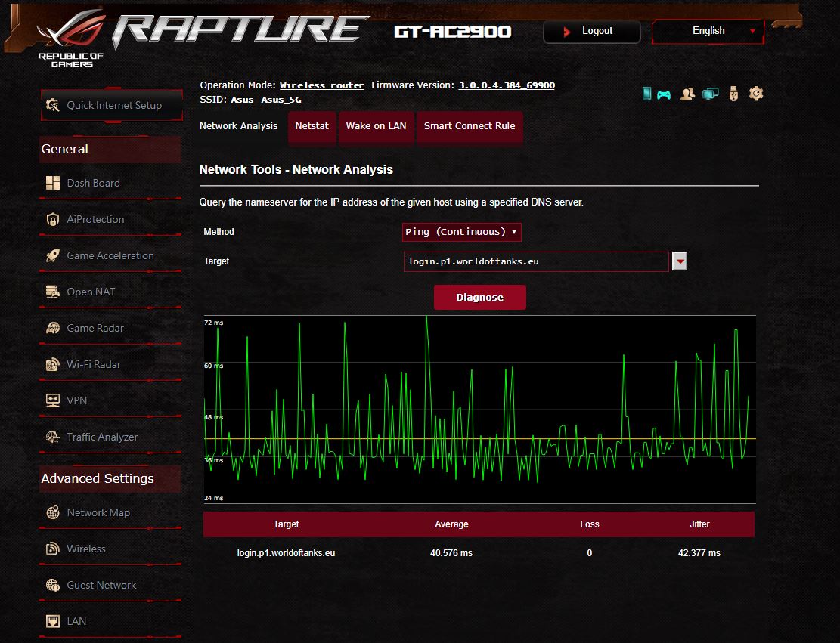Switch to the Wake on LAN tab
Viewport: 840px width, 643px height.
point(376,127)
